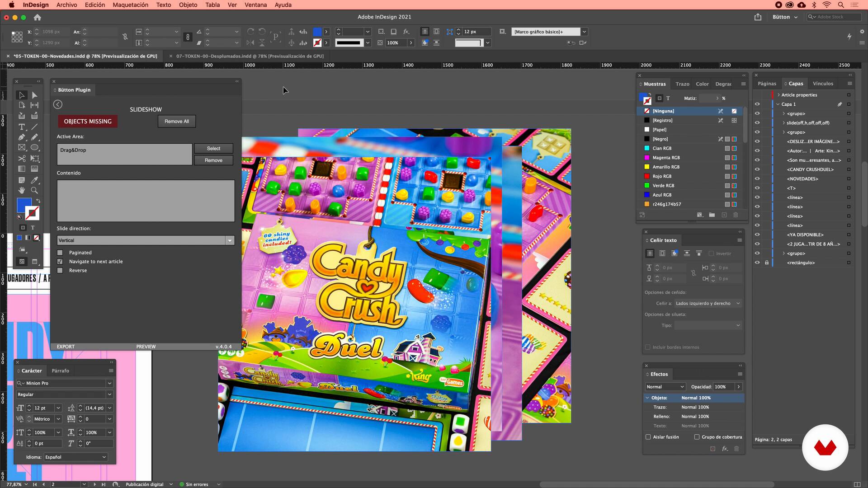Toggle visibility of <rectángulo> layer

coord(757,263)
